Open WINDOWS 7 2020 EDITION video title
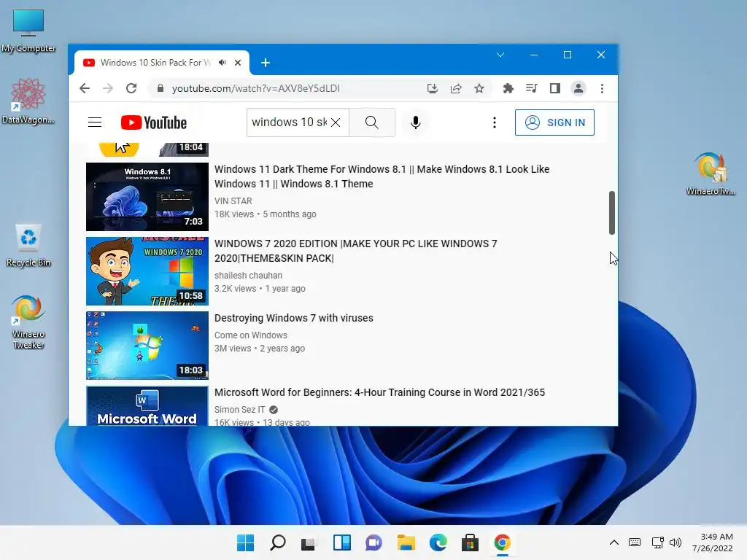The width and height of the screenshot is (747, 560). click(355, 251)
